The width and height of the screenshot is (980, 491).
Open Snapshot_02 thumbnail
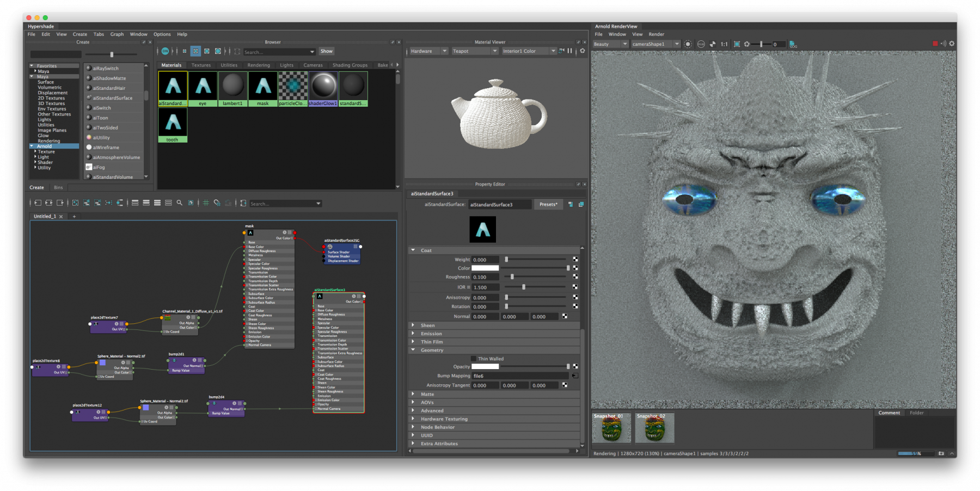point(654,428)
